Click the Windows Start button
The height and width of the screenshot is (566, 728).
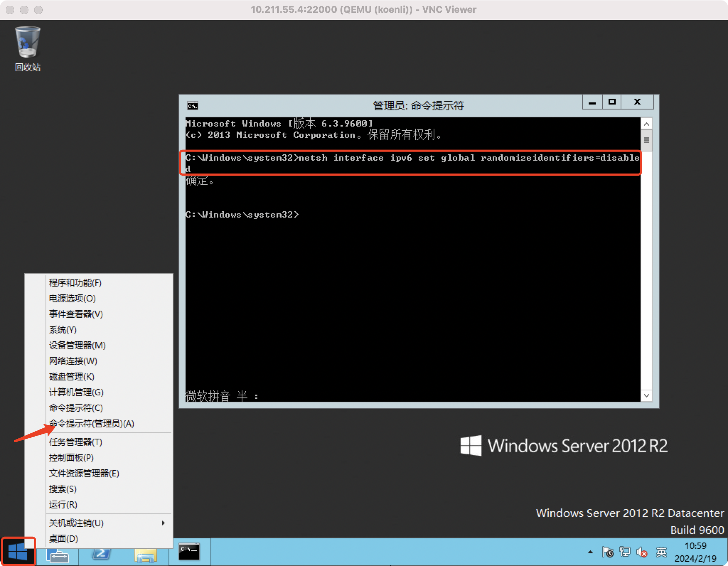[18, 551]
